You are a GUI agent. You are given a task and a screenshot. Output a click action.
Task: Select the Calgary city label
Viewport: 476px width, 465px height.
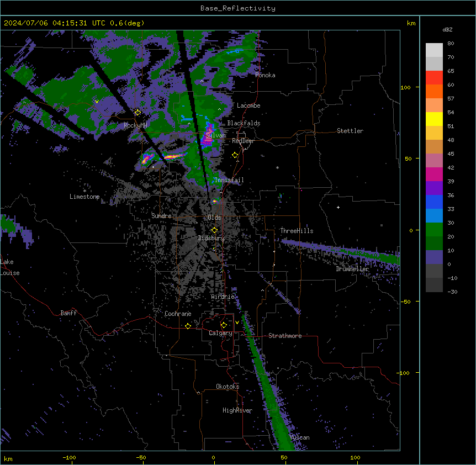221,333
